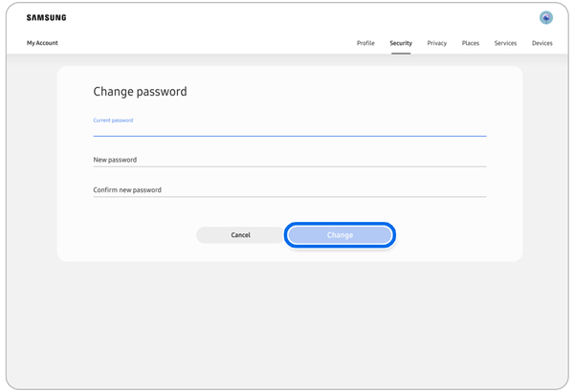Click the Change password heading text
This screenshot has width=574, height=392.
[140, 92]
